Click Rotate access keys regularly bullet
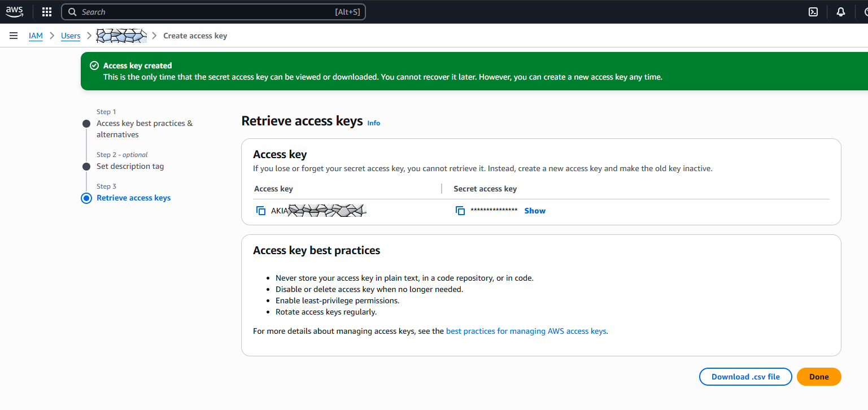868x410 pixels. [326, 312]
